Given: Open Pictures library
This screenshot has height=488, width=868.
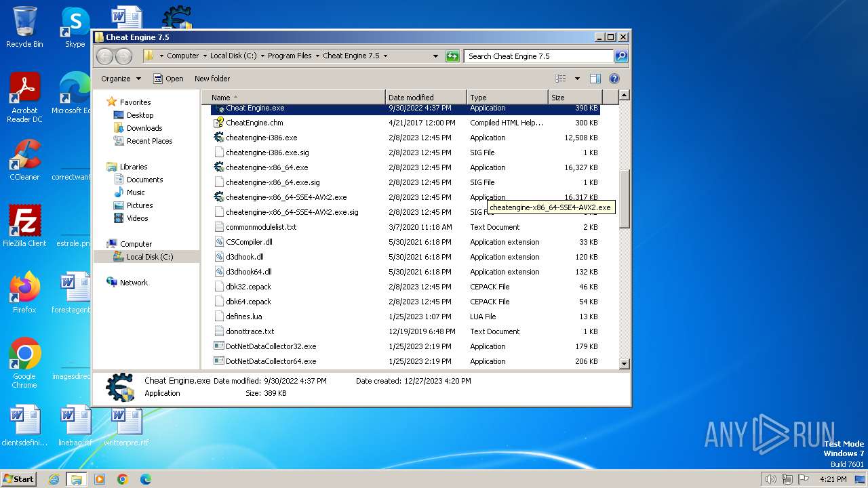Looking at the screenshot, I should click(140, 205).
